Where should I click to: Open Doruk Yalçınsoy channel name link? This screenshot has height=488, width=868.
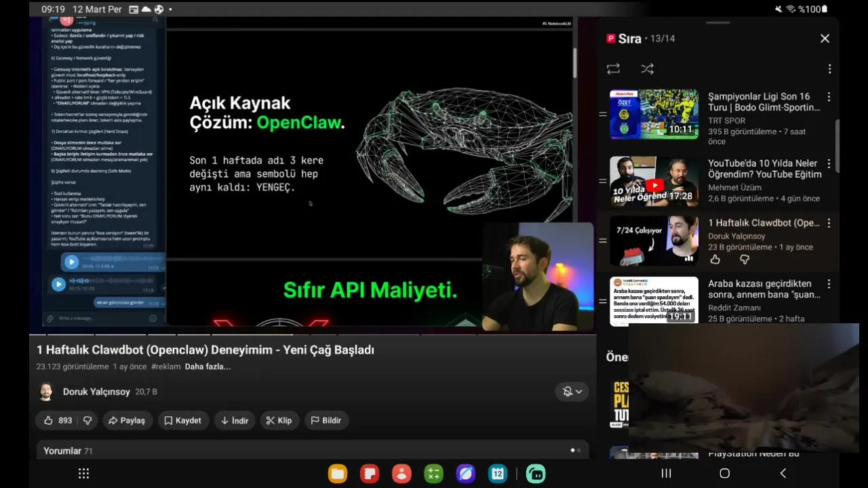(x=96, y=392)
